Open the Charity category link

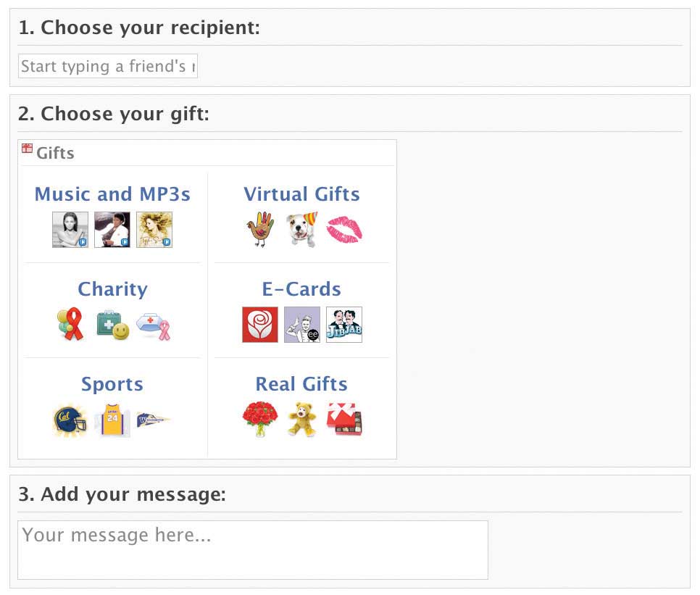tap(112, 289)
